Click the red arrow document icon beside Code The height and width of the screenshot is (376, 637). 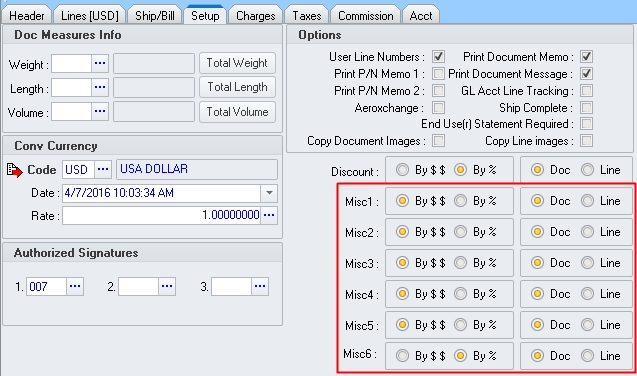coord(15,170)
